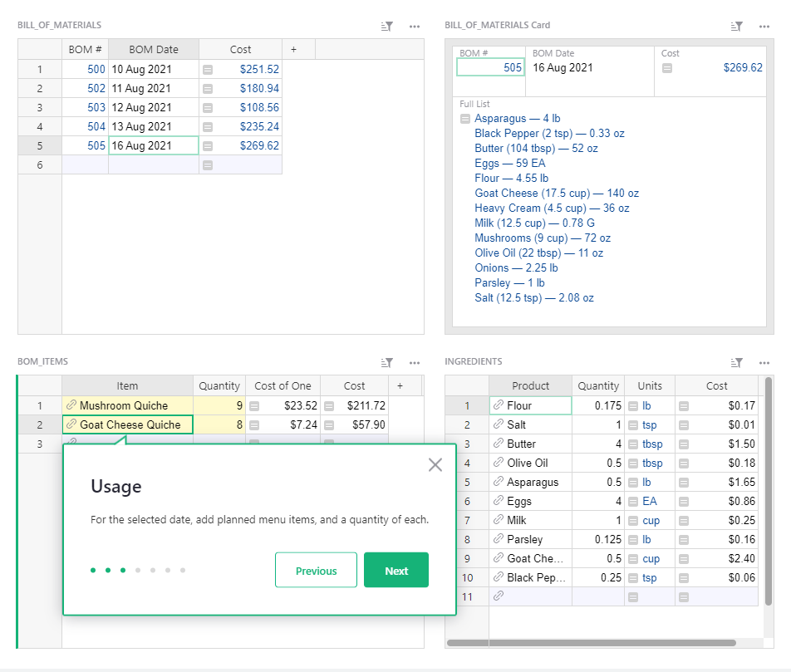Open the ellipsis menu of BILL_OF_MATERIALS Card
Image resolution: width=791 pixels, height=672 pixels.
764,26
